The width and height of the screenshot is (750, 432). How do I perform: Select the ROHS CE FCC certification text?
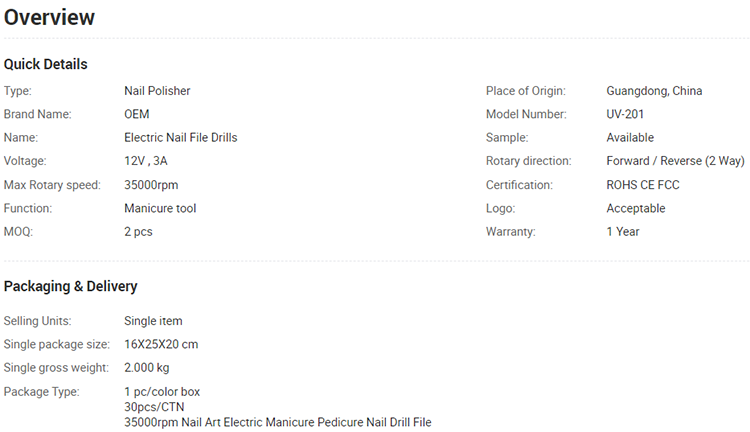coord(643,185)
